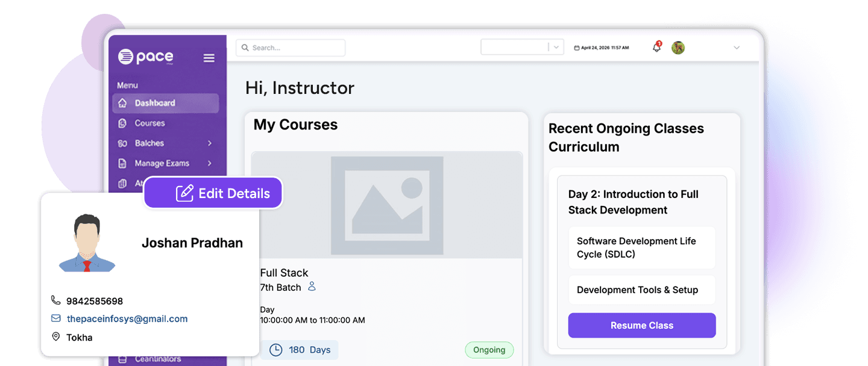Click the location pin icon next to Tokha

pos(55,337)
